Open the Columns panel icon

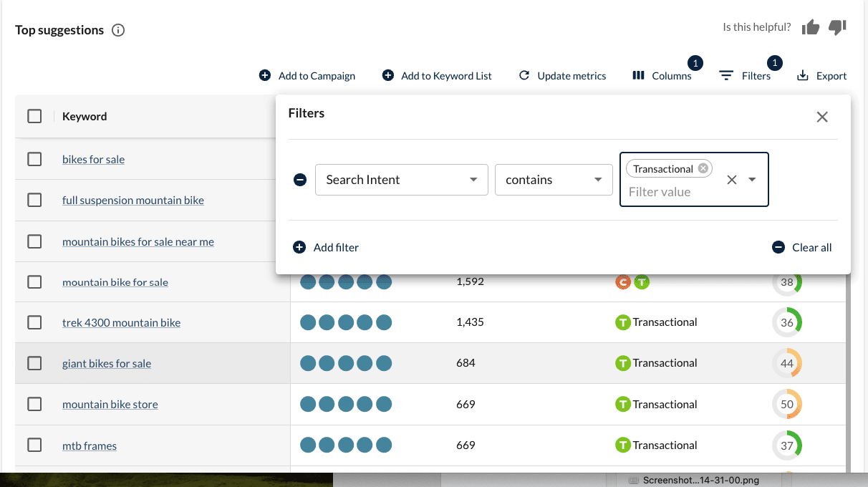(638, 75)
